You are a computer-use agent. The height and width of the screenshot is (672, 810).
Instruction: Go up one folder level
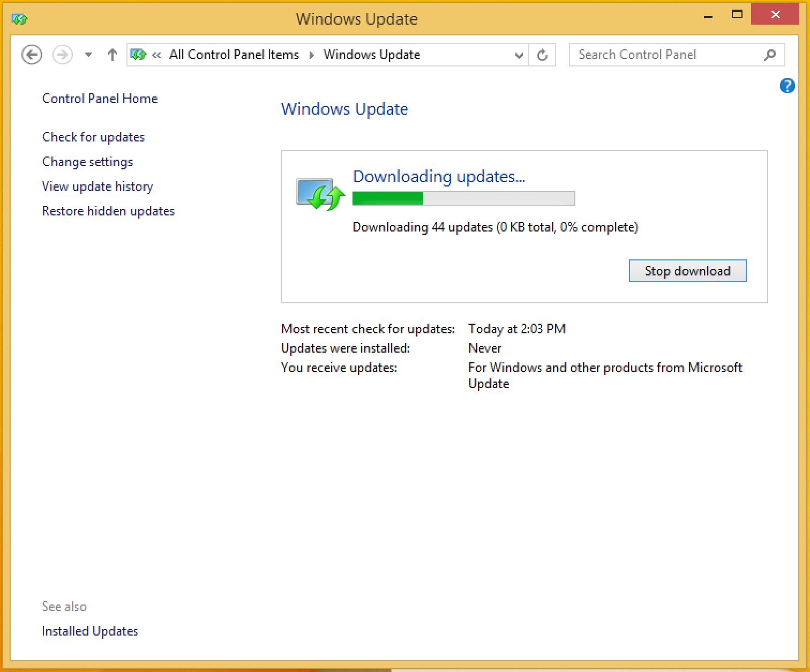pyautogui.click(x=112, y=55)
